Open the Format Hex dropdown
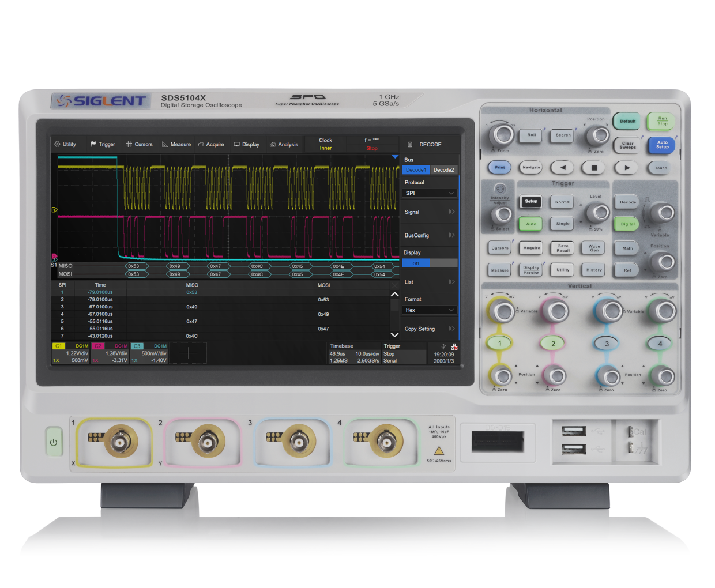The image size is (715, 588). click(x=430, y=310)
